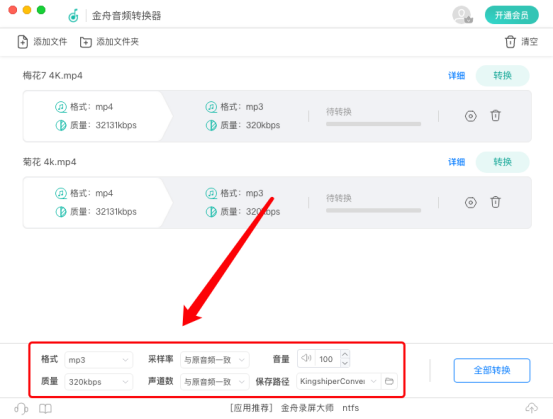Click the add file icon in toolbar

(x=23, y=42)
